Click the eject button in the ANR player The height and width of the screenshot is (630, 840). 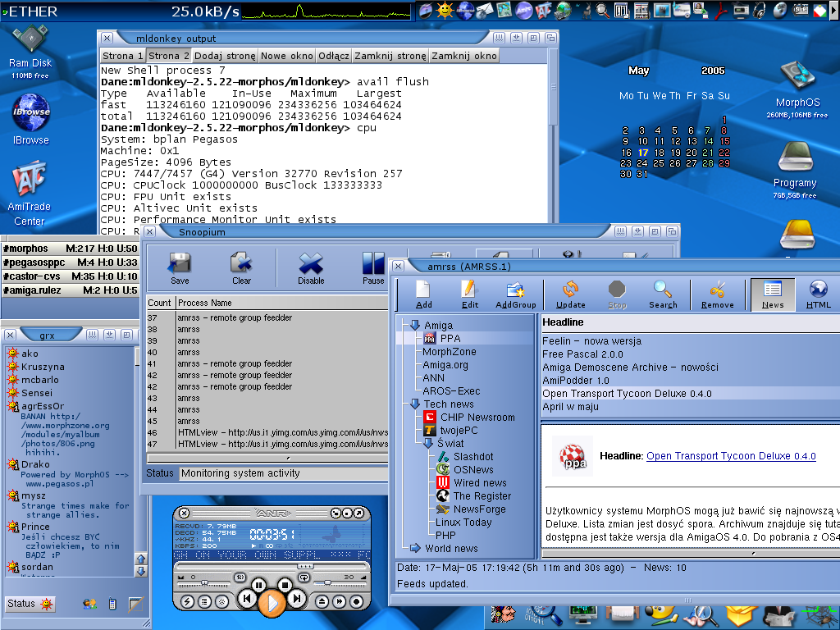click(322, 601)
